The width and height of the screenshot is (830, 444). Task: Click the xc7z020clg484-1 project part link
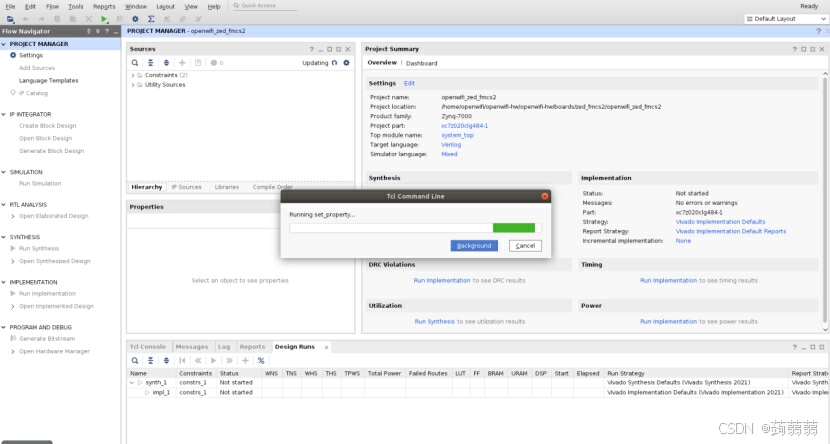(x=464, y=126)
